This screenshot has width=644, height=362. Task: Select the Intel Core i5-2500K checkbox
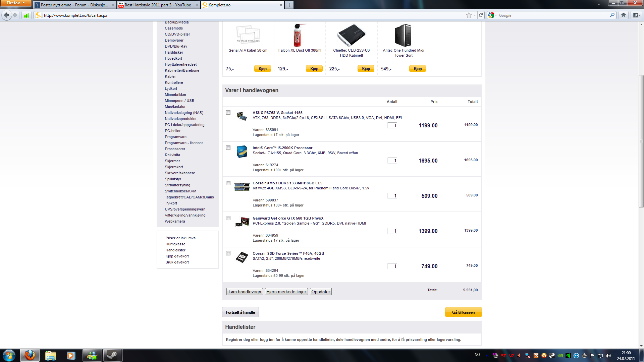pyautogui.click(x=228, y=148)
